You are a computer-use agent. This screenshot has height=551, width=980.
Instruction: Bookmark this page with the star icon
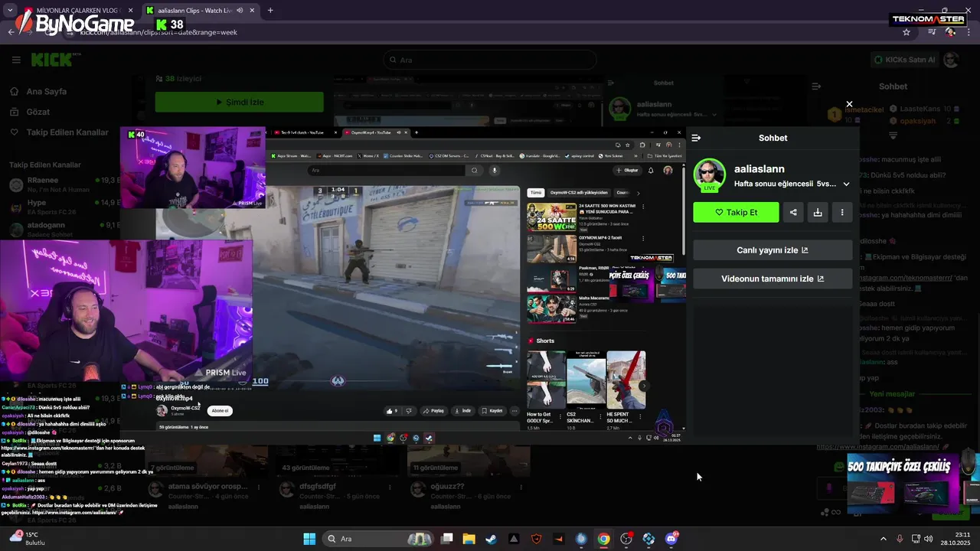[x=906, y=32]
